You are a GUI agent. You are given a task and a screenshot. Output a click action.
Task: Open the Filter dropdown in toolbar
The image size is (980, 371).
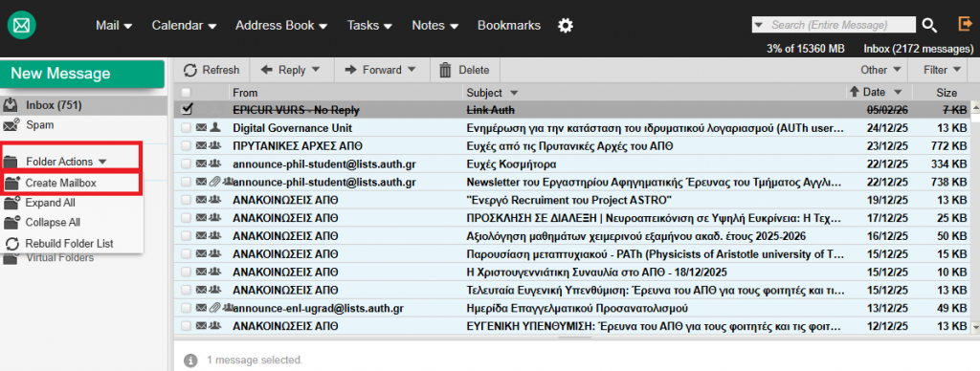(943, 70)
